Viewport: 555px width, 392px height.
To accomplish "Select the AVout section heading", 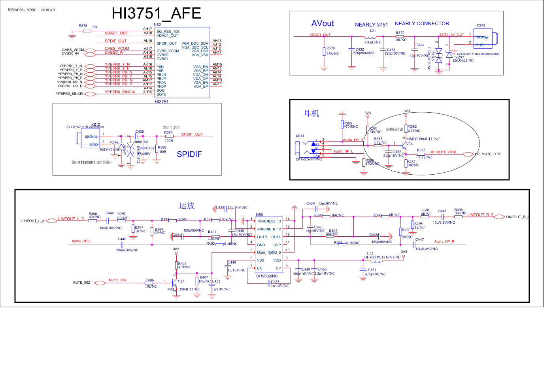I will click(x=323, y=24).
